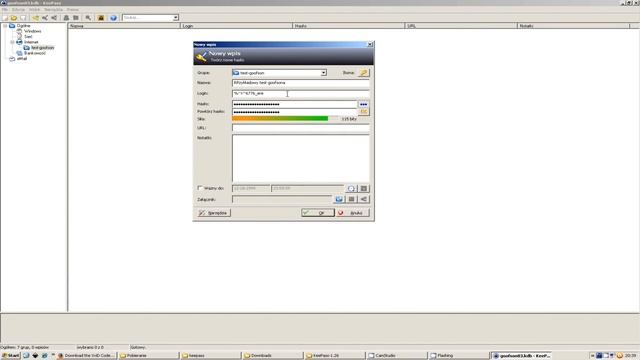Pick an entry icon via Ikona button
640x360 pixels.
[x=363, y=73]
